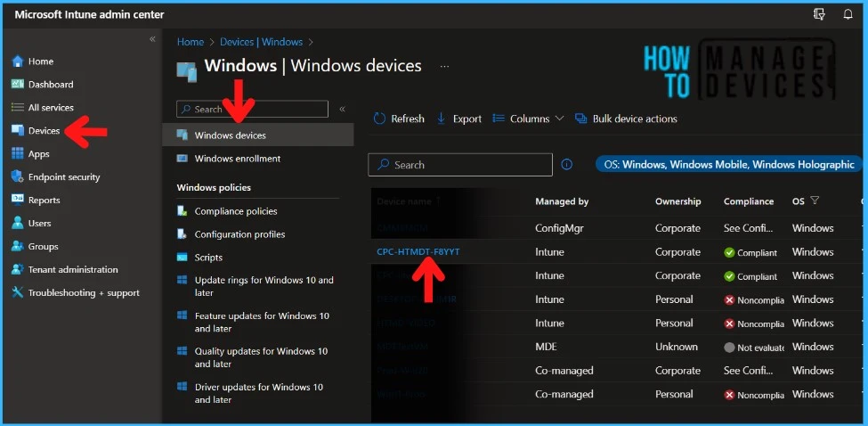Go to Home breadcrumb link
The width and height of the screenshot is (868, 426).
pyautogui.click(x=190, y=42)
